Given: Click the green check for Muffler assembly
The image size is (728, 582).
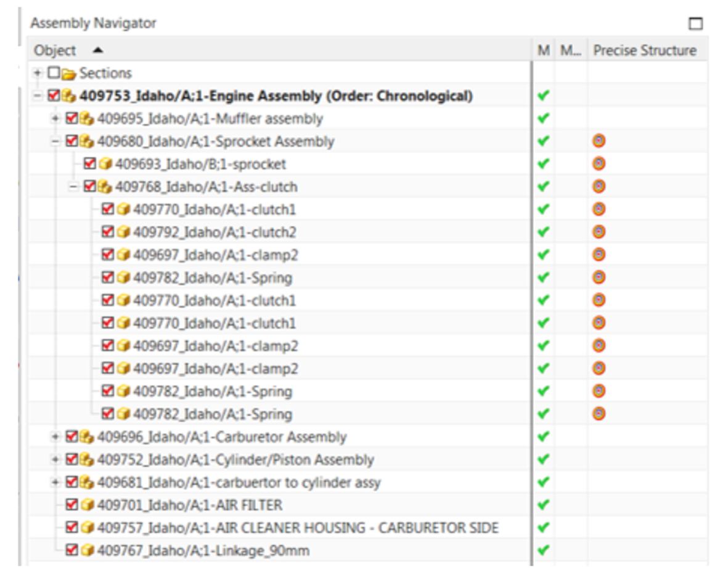Looking at the screenshot, I should tap(544, 118).
